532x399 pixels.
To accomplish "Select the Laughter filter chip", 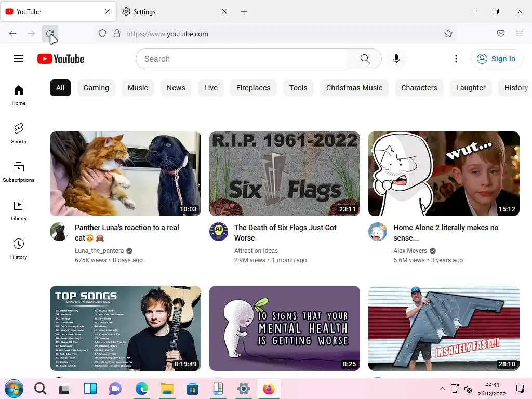I will (471, 88).
